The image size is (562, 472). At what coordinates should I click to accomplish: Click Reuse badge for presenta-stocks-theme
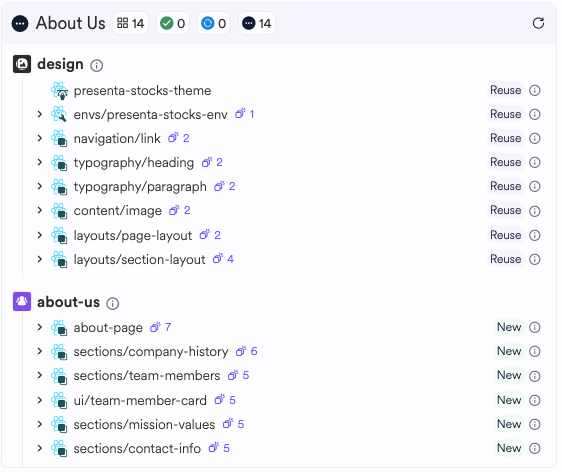[x=505, y=90]
